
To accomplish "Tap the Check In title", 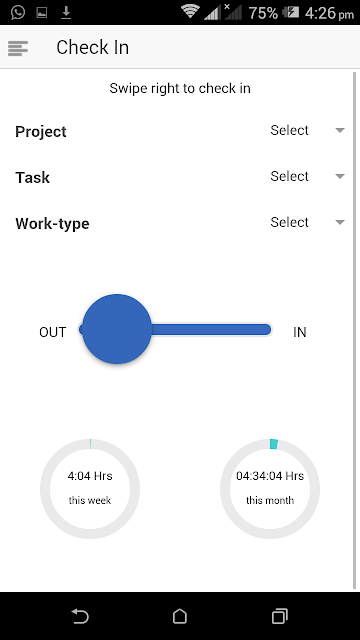I will click(x=93, y=47).
